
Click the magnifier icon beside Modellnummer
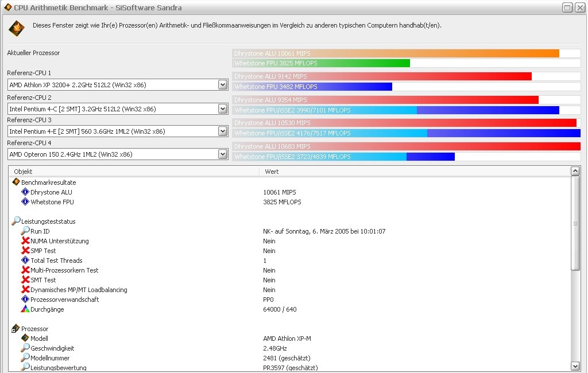click(25, 358)
